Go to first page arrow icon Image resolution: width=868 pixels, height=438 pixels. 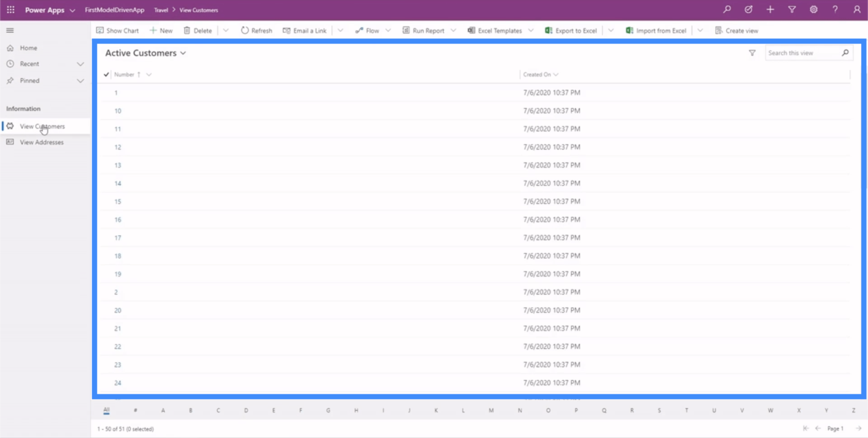[x=805, y=428]
